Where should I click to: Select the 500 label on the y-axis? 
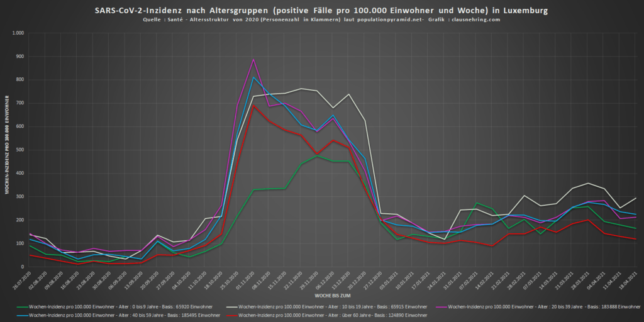coord(19,150)
